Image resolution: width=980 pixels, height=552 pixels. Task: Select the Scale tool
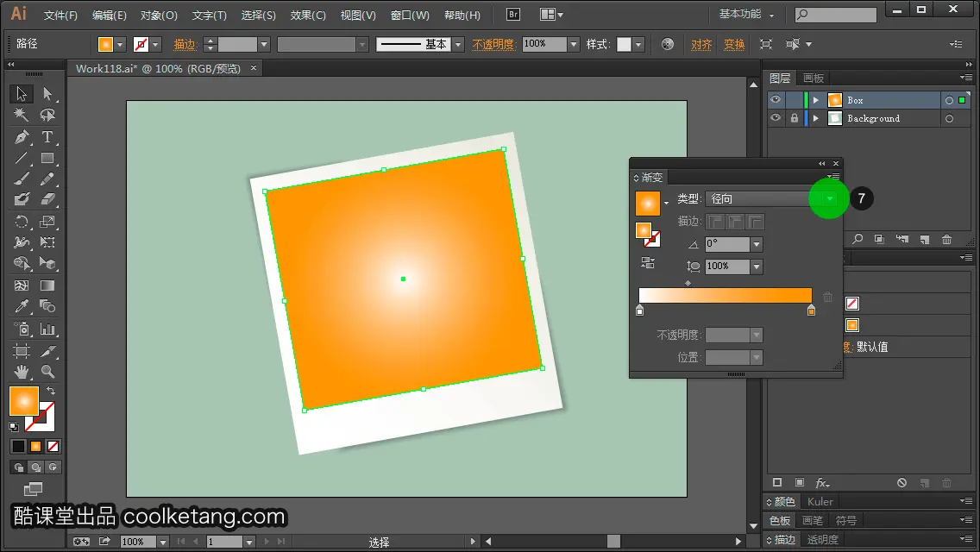tap(47, 222)
